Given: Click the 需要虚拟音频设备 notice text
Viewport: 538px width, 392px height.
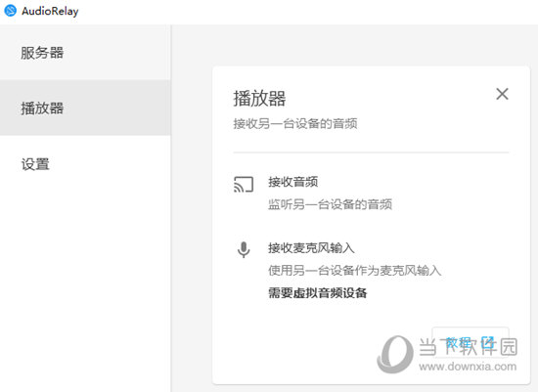Looking at the screenshot, I should [317, 293].
